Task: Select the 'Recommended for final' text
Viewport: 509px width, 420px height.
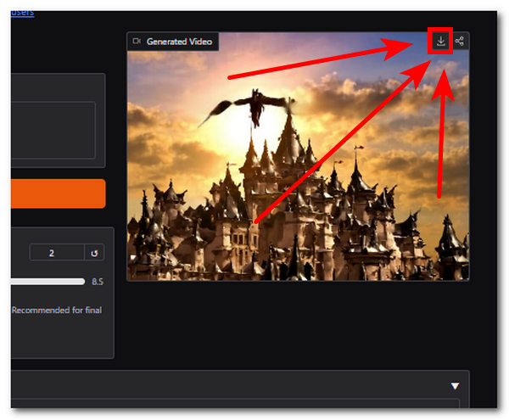Action: [x=57, y=311]
